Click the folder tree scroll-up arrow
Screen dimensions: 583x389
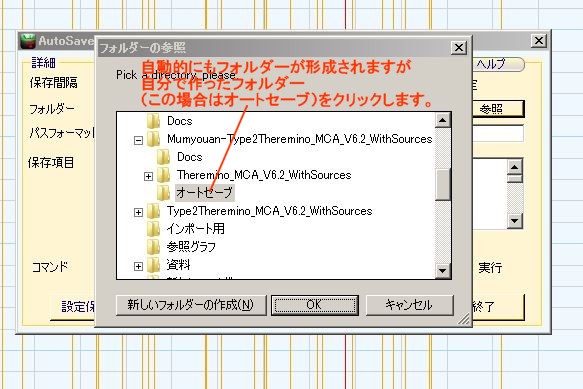click(x=443, y=120)
